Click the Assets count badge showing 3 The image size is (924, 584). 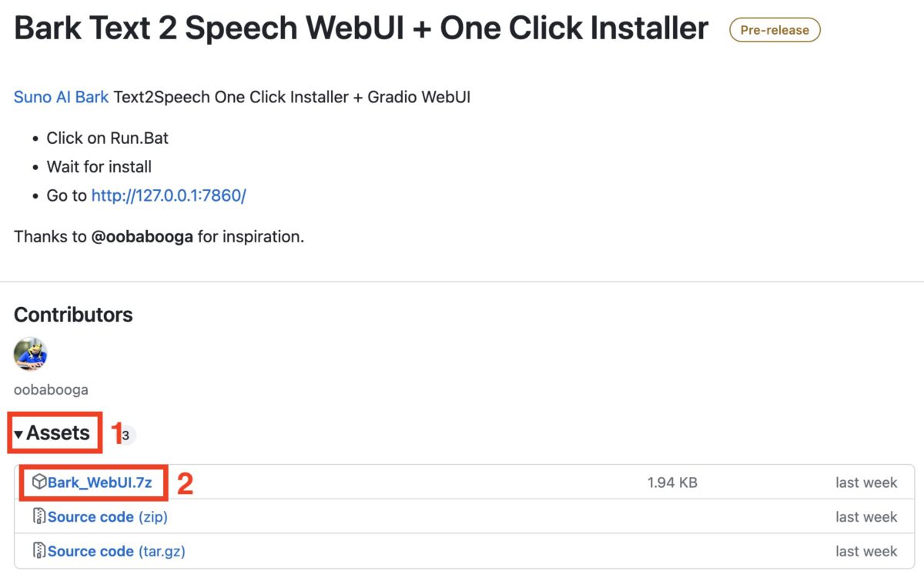pos(126,435)
